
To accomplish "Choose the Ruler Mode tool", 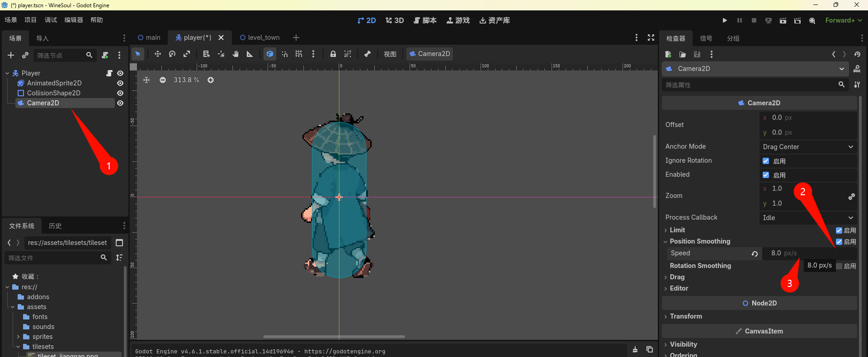I will tap(250, 54).
